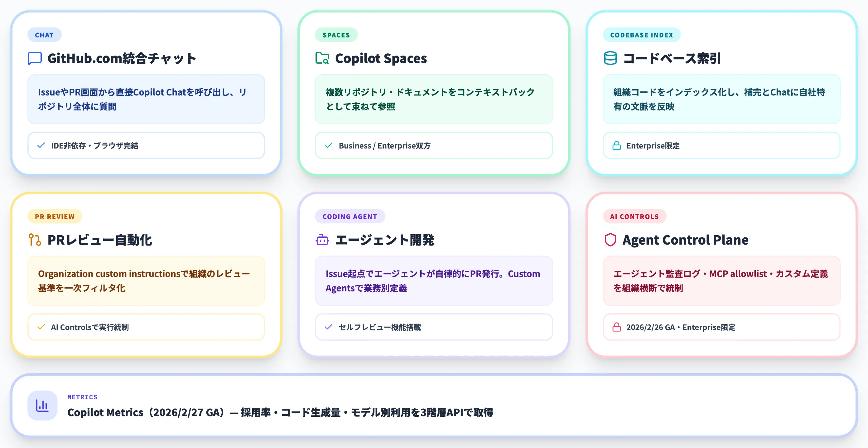This screenshot has height=448, width=868.
Task: Select the PR REVIEW category badge
Action: [55, 217]
